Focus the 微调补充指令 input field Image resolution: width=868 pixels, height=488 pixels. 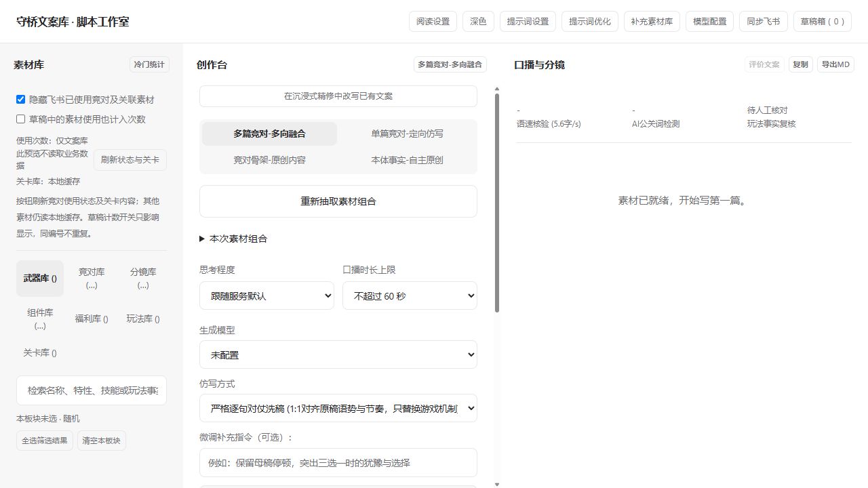pyautogui.click(x=338, y=463)
